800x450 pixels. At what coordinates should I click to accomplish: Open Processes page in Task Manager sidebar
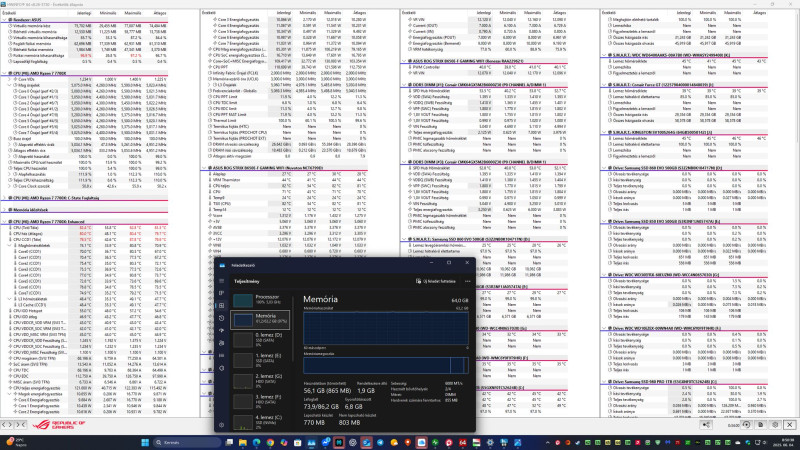[x=221, y=293]
